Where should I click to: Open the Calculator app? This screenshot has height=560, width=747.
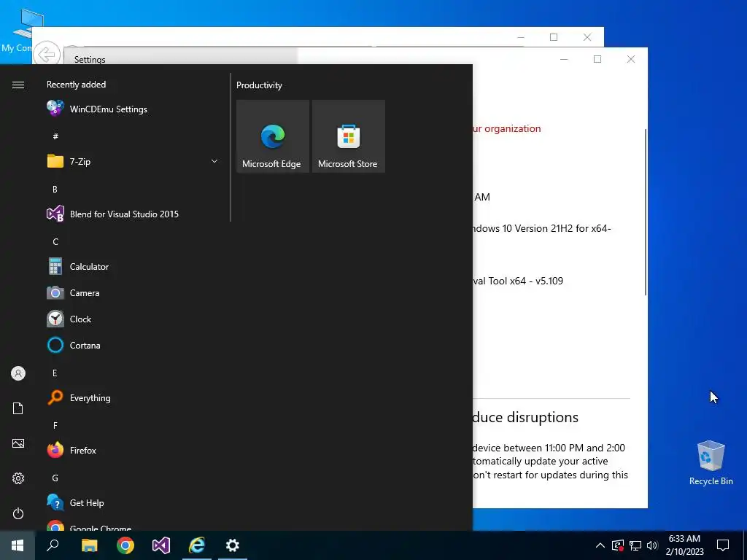click(x=133, y=267)
